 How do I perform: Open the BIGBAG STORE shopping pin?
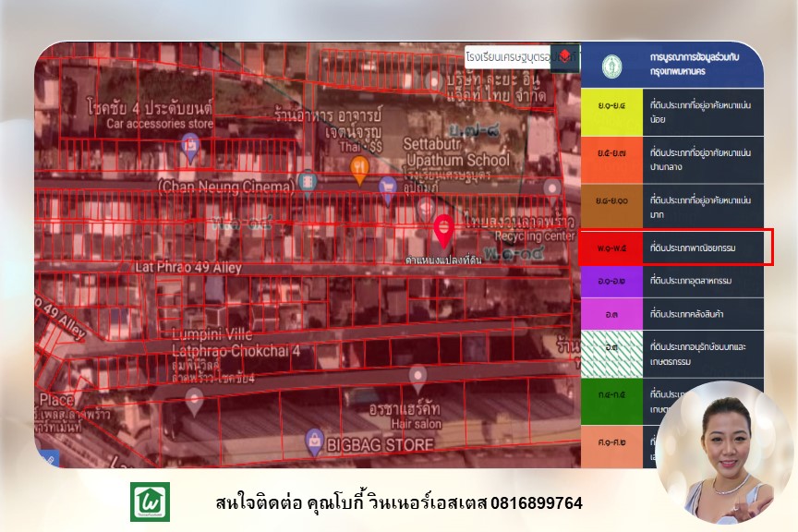coord(315,441)
